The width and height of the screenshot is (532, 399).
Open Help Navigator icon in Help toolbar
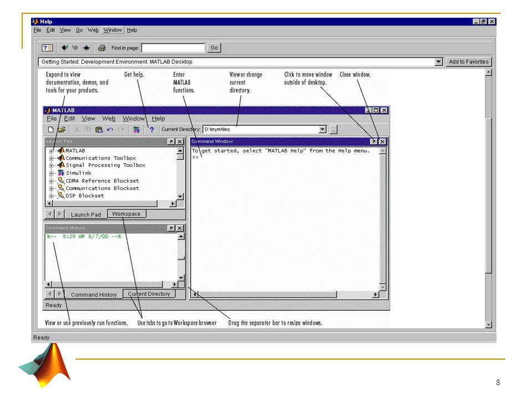point(47,48)
